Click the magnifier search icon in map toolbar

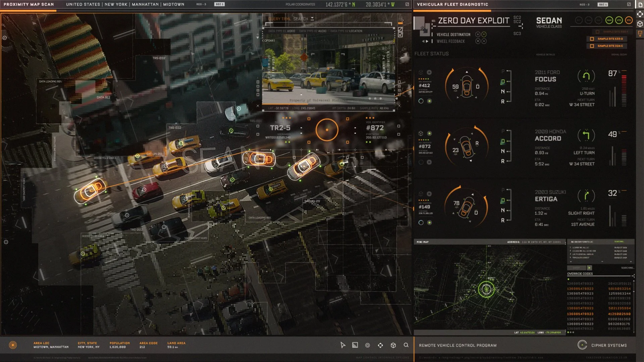click(x=406, y=345)
